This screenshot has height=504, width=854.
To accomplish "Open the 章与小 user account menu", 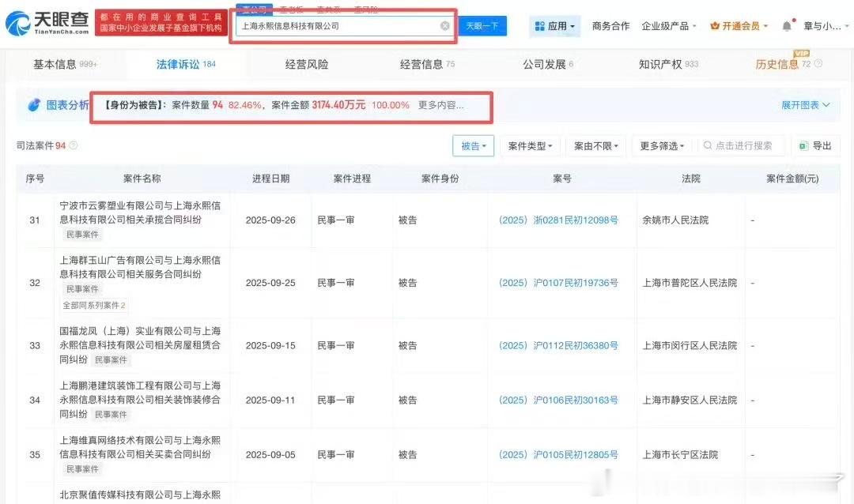I will coord(826,26).
